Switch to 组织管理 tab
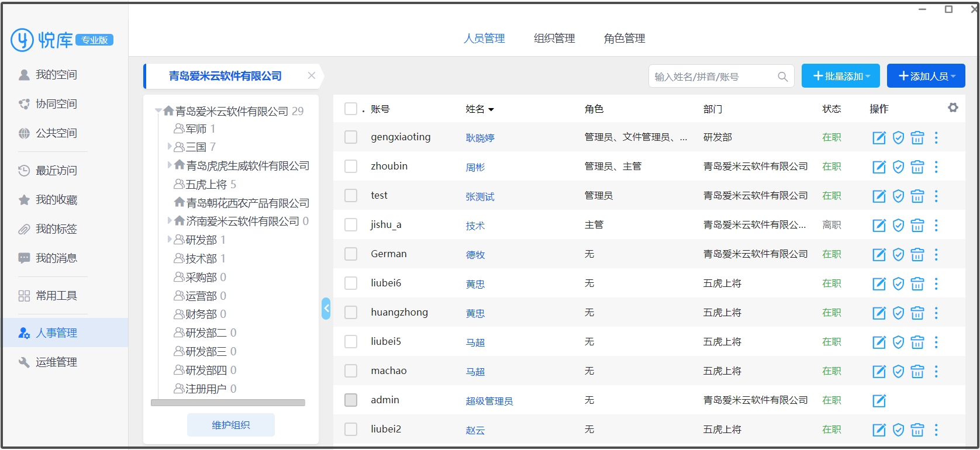 tap(554, 39)
